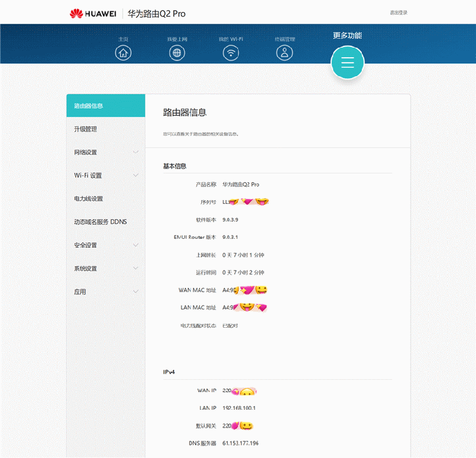
Task: Click the DNS server value 61.153.177.196
Action: tap(241, 443)
